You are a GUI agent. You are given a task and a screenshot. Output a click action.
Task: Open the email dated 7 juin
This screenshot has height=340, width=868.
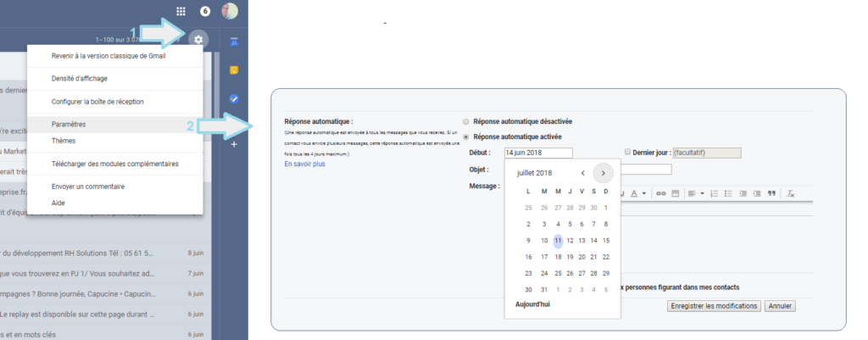coord(106,274)
